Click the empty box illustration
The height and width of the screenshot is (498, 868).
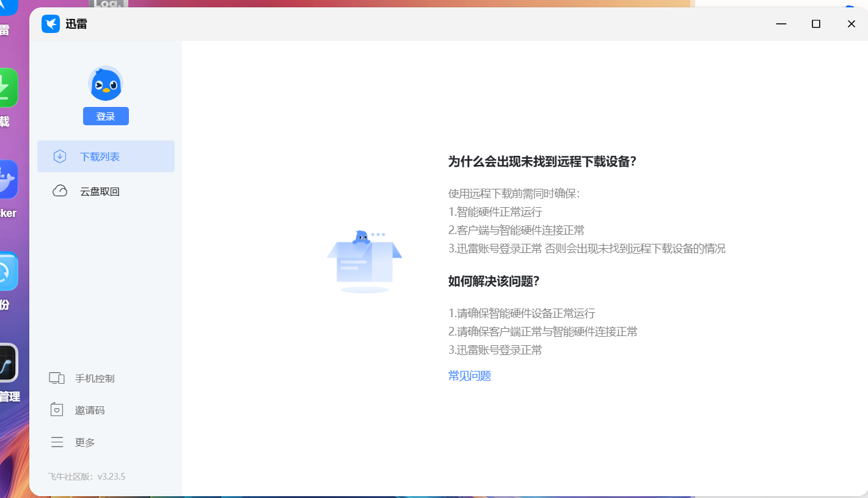(x=365, y=262)
